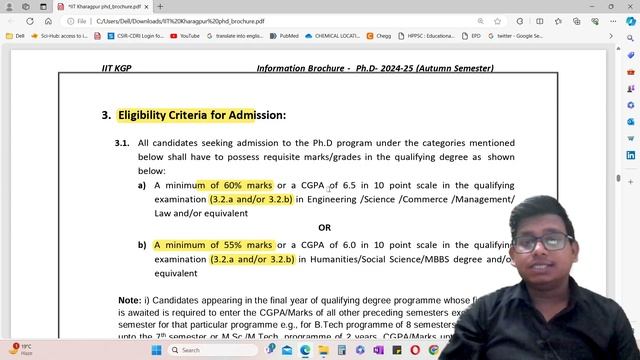Open sidebar Shopping tag icon

coord(631,55)
